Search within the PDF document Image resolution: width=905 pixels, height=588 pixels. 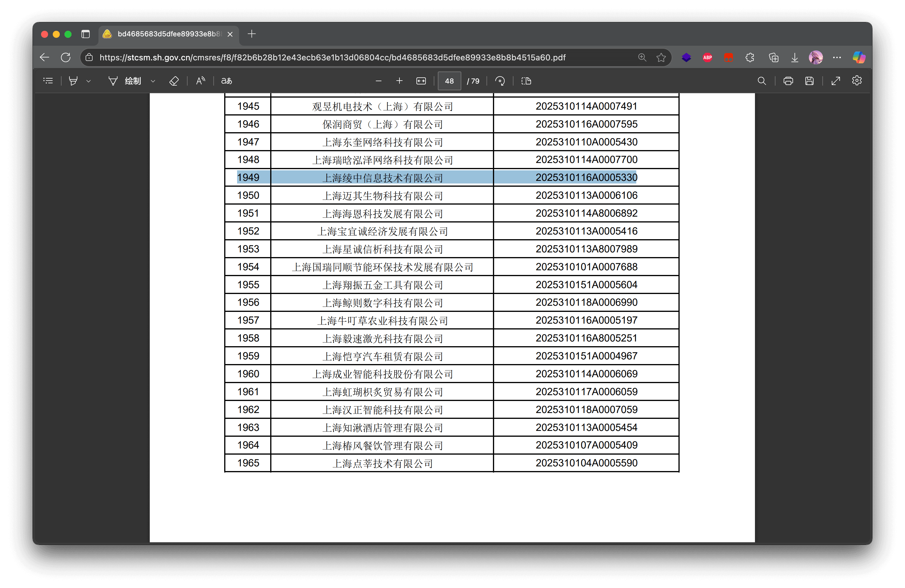point(762,81)
